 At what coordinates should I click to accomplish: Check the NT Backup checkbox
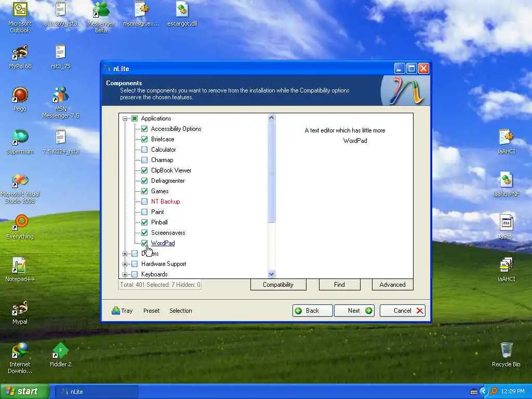144,202
